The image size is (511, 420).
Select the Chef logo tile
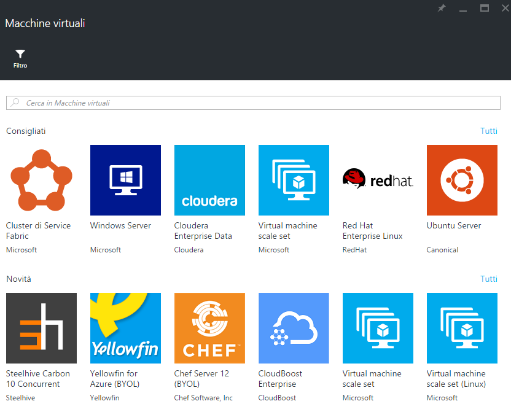(209, 328)
